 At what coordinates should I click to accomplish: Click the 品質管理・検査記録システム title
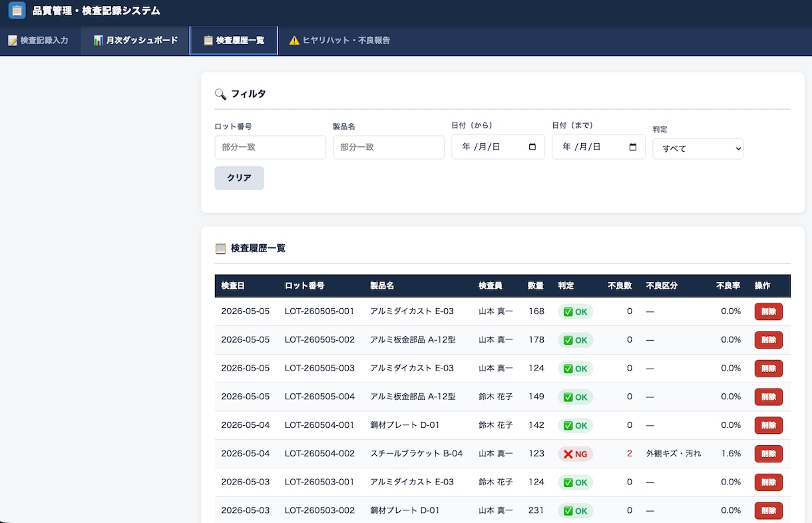tap(97, 11)
